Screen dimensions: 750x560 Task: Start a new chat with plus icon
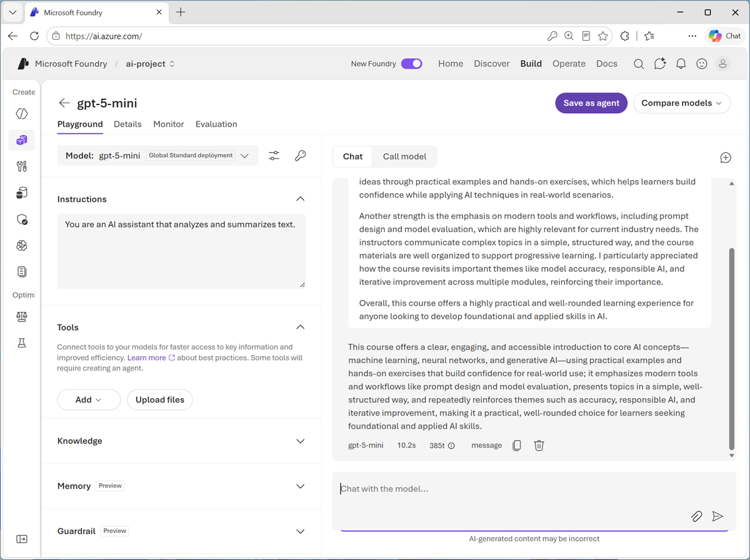(x=726, y=157)
